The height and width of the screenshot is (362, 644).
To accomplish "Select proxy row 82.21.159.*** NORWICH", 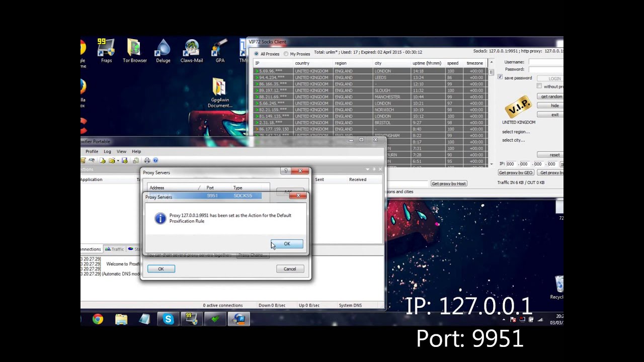I will pyautogui.click(x=370, y=110).
